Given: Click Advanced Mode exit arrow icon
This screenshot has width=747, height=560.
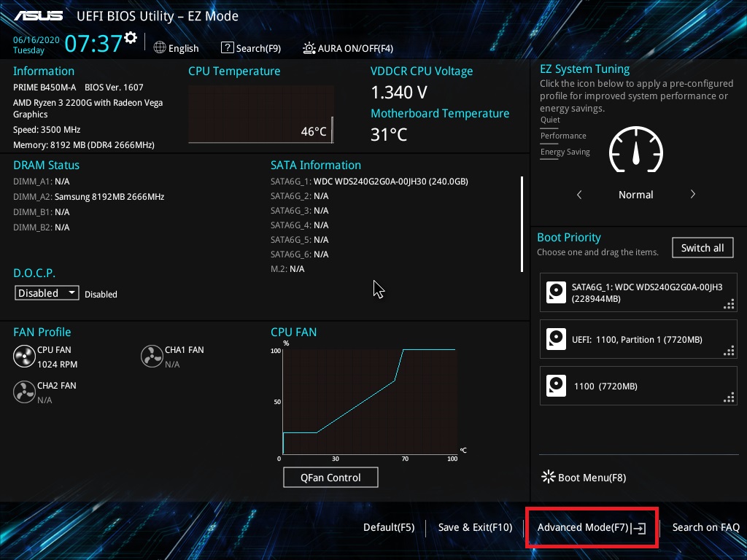Looking at the screenshot, I should coord(639,528).
